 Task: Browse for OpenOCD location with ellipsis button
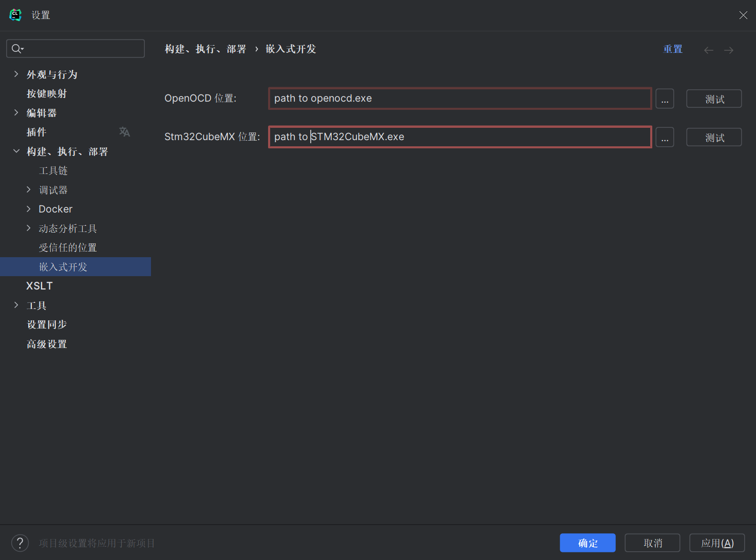tap(665, 99)
